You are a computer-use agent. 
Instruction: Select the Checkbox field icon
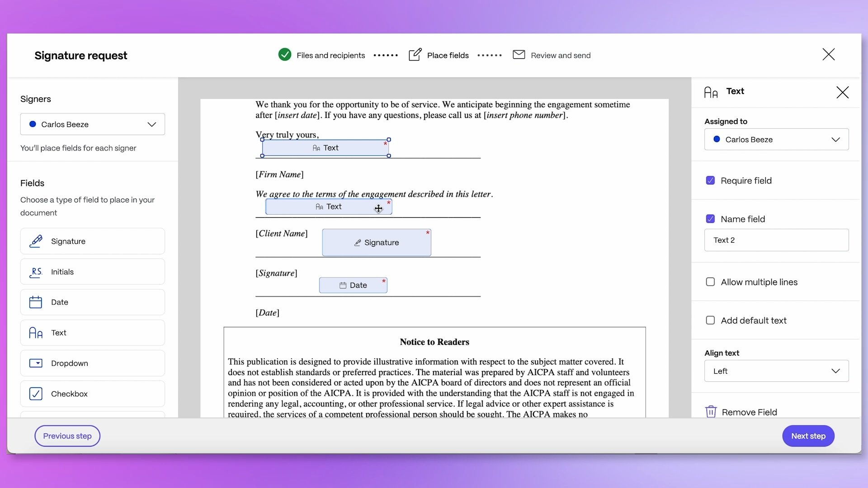(36, 394)
